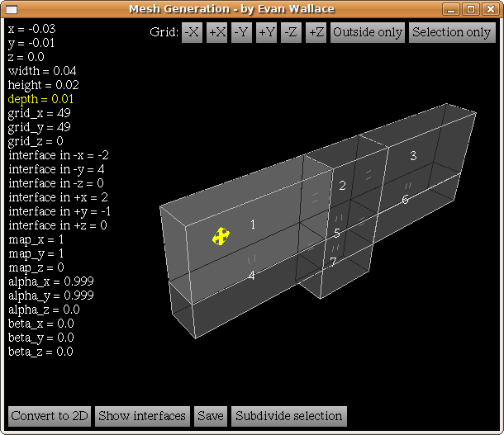
Task: Select 'interface in -y = 4' line
Action: click(56, 169)
